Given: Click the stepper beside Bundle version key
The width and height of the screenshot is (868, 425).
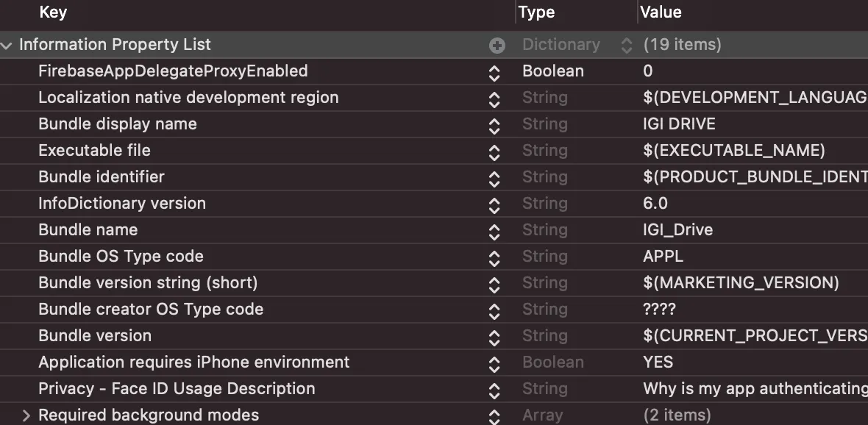Looking at the screenshot, I should pos(494,337).
